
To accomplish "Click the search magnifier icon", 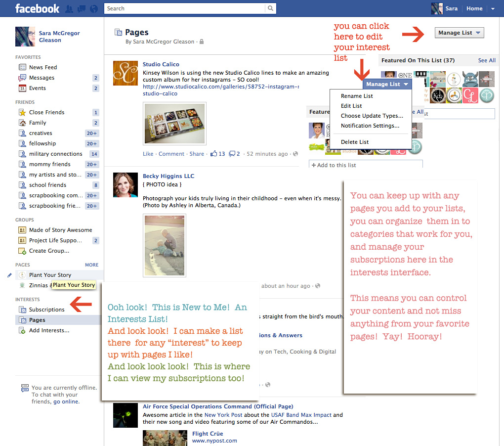I will (x=270, y=8).
